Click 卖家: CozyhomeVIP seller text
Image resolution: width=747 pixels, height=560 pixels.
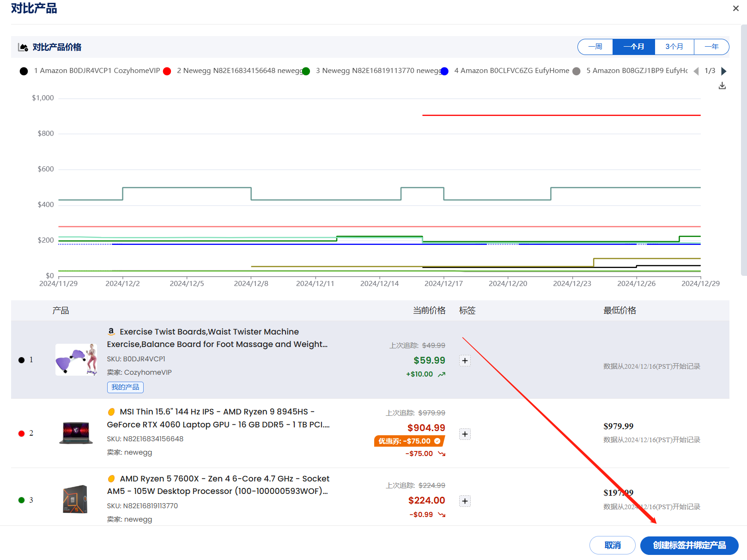[x=139, y=372]
